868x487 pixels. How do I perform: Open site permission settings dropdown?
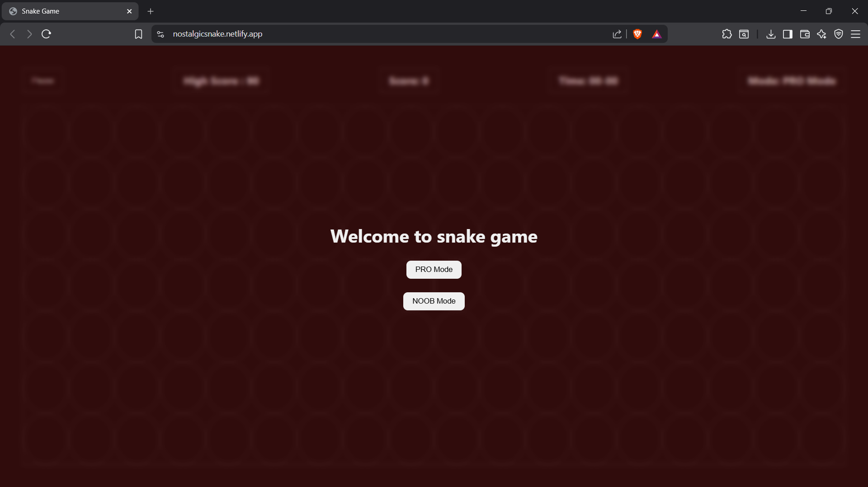tap(160, 34)
